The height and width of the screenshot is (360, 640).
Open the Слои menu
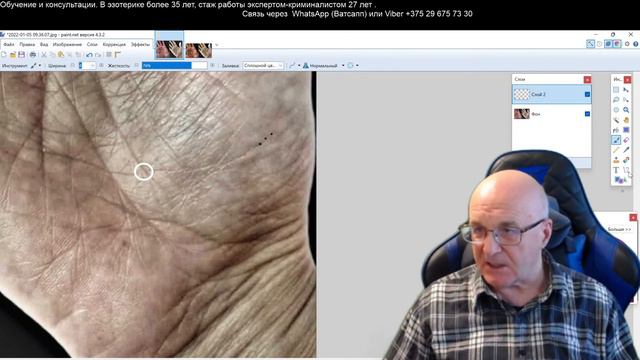(92, 44)
